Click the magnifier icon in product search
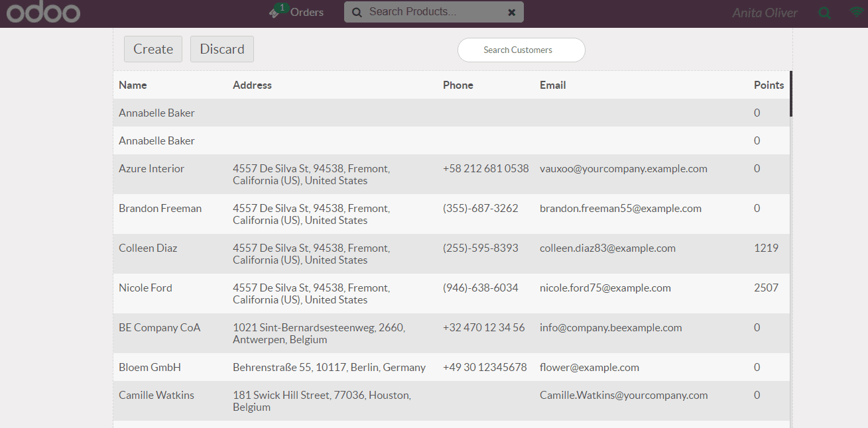The height and width of the screenshot is (428, 868). tap(357, 12)
